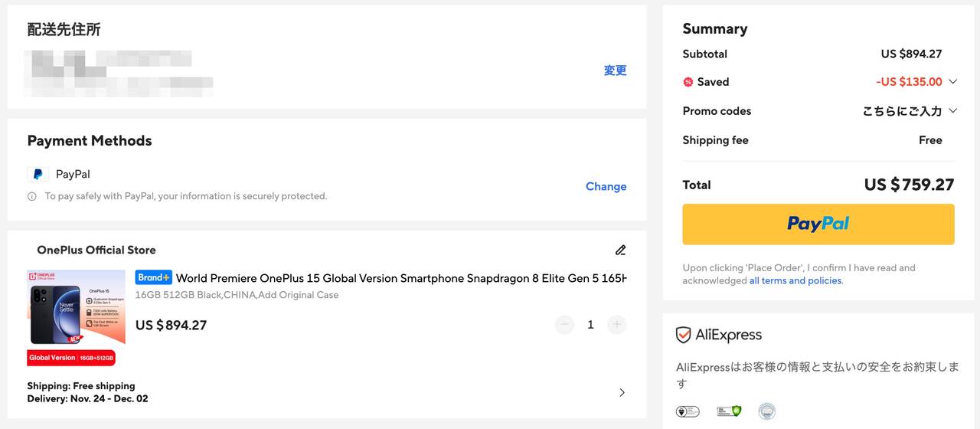Click the PayPal logo icon in Payment Methods
This screenshot has height=429, width=980.
click(x=38, y=175)
